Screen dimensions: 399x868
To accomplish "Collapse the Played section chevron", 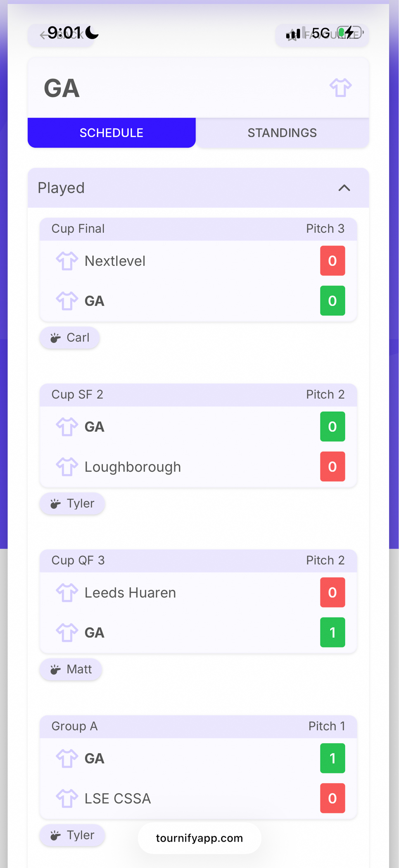I will click(x=344, y=188).
